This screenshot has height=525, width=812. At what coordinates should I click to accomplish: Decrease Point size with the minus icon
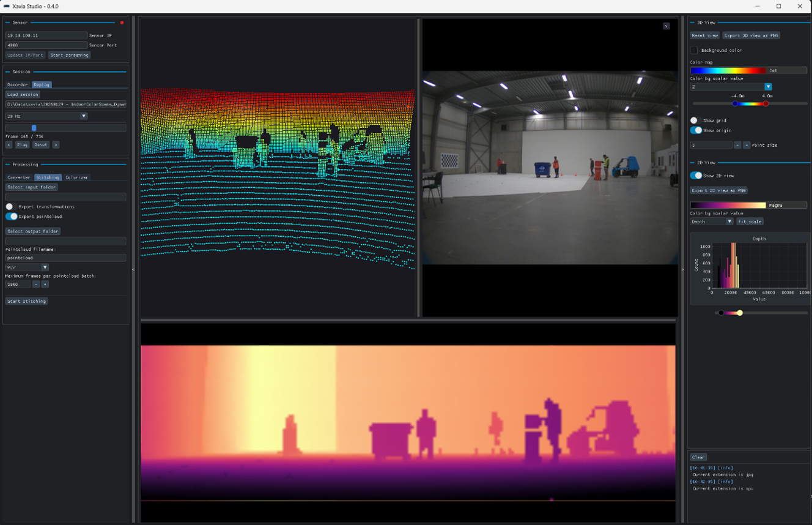point(737,145)
